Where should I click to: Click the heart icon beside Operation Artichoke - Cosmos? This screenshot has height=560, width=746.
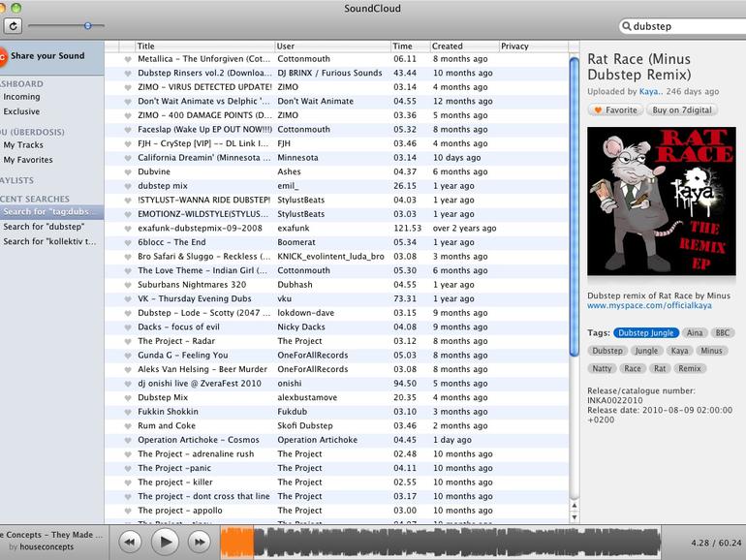click(x=128, y=441)
